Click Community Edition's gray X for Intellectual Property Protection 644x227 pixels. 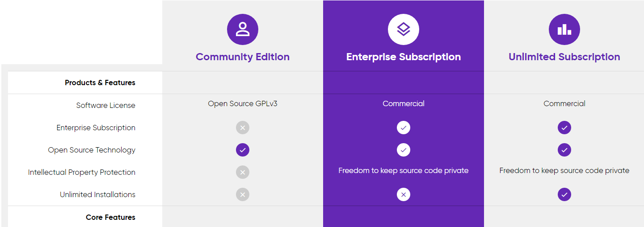click(243, 172)
